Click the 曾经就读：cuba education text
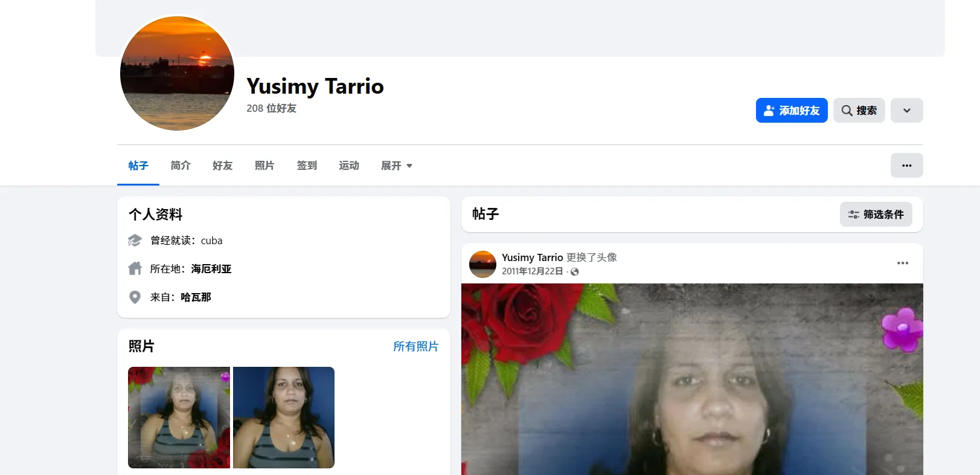The image size is (980, 475). pyautogui.click(x=187, y=241)
